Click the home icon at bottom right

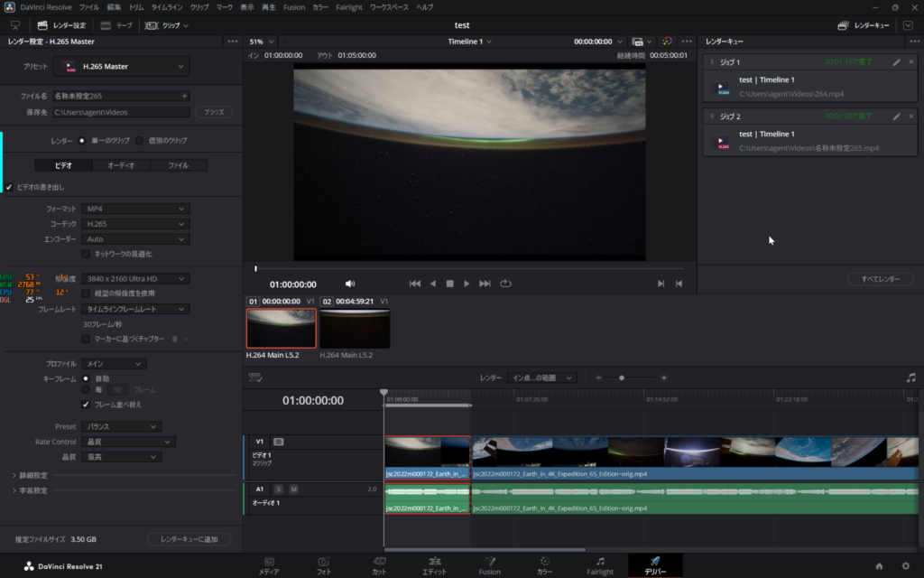(x=879, y=566)
